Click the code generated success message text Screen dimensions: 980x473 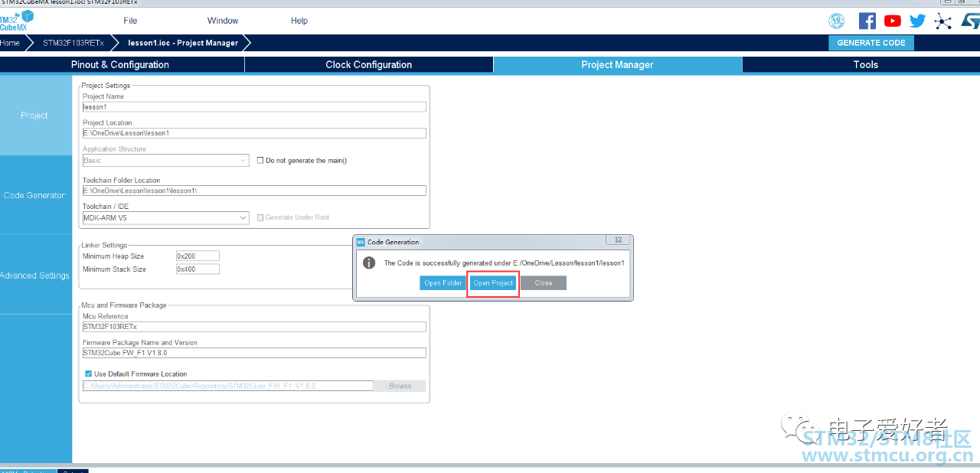(x=505, y=263)
